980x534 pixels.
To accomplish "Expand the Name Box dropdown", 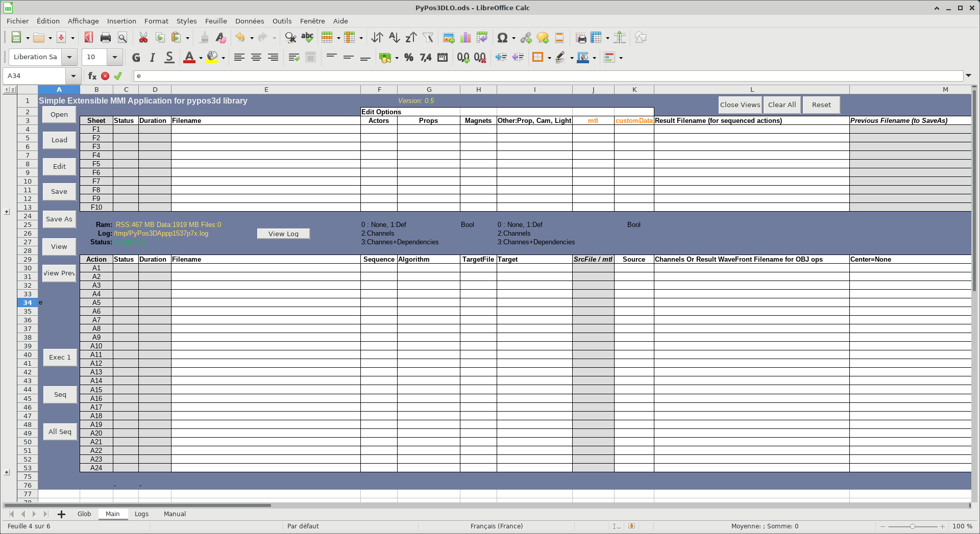I will [x=73, y=75].
